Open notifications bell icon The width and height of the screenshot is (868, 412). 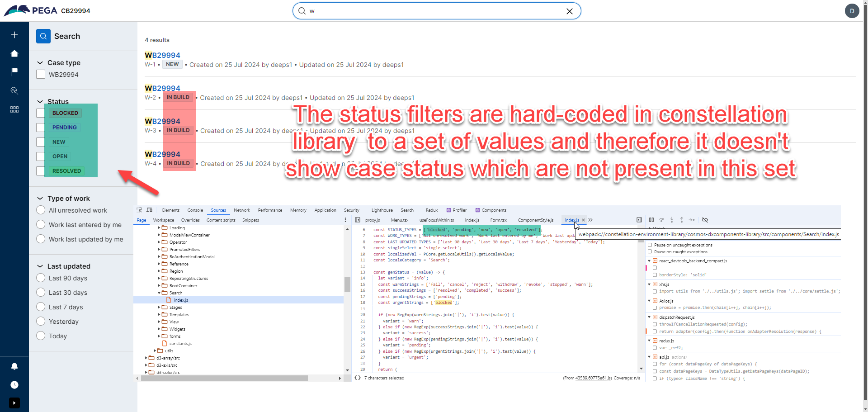pyautogui.click(x=14, y=366)
